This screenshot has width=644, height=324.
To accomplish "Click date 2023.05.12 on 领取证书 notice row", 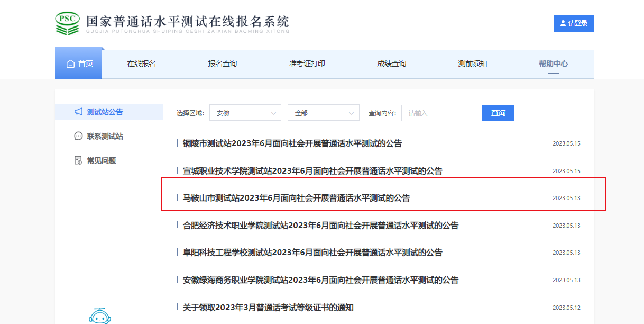I will pyautogui.click(x=566, y=308).
